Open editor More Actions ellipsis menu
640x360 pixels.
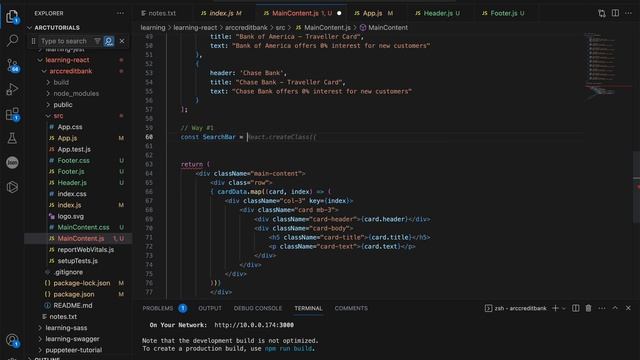(628, 13)
